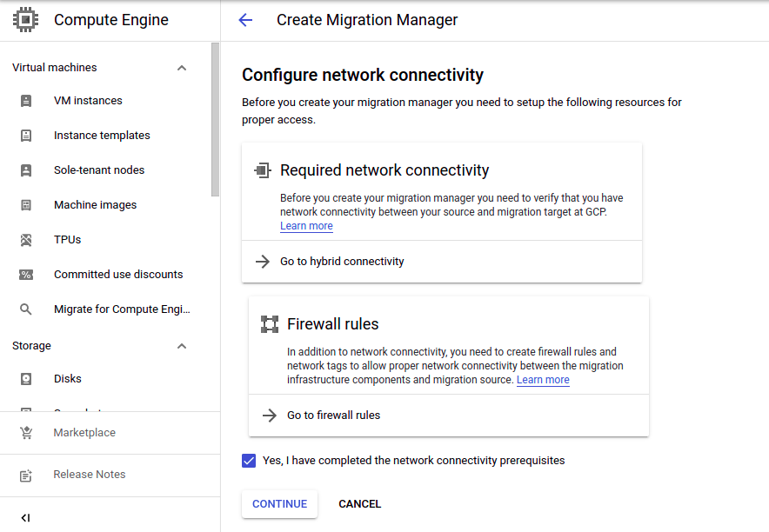Screen dimensions: 769x532
Task: Open Migrate for Compute Engine menu item
Action: [122, 309]
